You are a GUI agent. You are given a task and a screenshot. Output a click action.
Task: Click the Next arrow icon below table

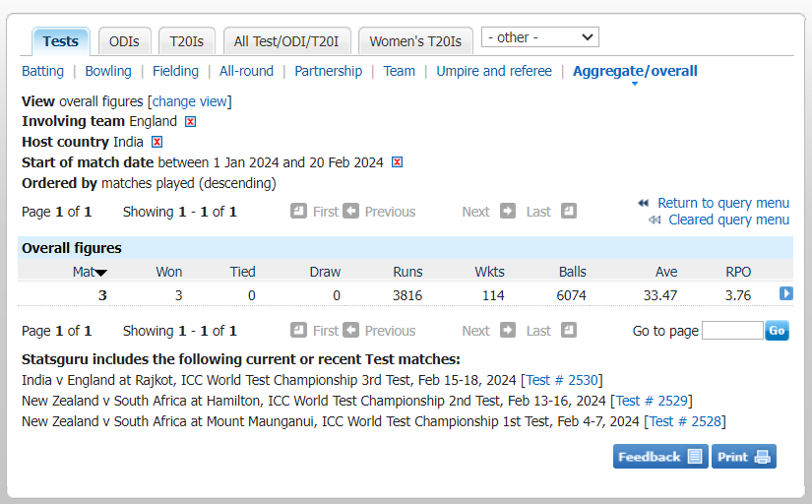coord(508,330)
